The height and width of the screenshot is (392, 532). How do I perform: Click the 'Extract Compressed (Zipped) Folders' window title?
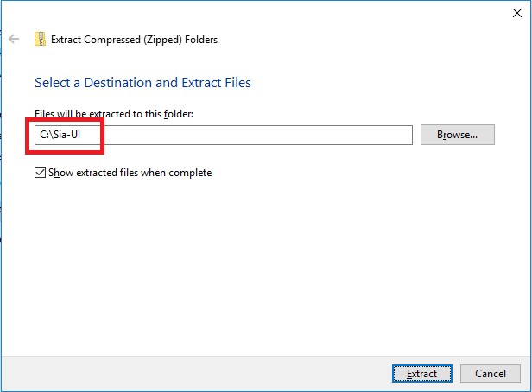click(134, 39)
